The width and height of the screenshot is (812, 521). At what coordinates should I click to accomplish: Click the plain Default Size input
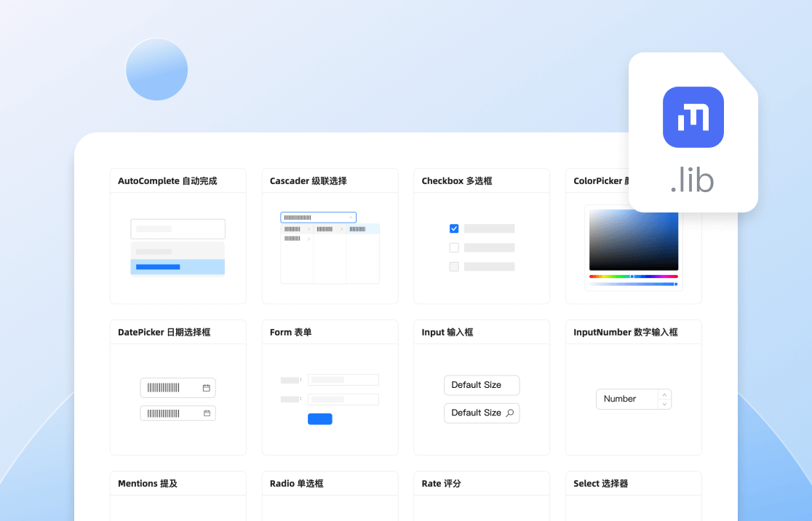pos(482,386)
